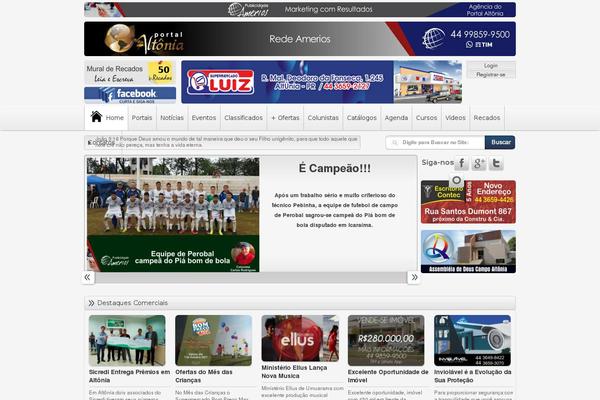600x400 pixels.
Task: Open the Twitter follow icon
Action: point(496,163)
